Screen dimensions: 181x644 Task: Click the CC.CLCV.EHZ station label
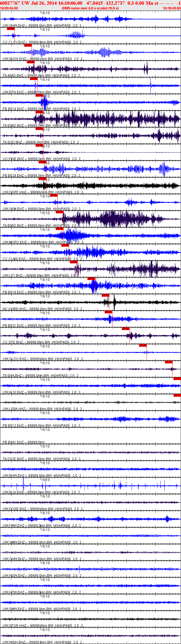(x=14, y=42)
